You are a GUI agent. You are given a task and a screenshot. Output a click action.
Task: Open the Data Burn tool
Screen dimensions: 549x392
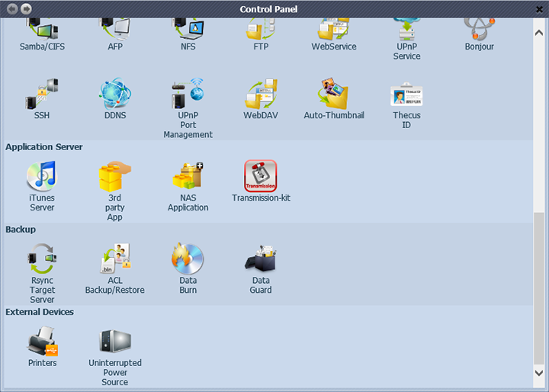(188, 260)
